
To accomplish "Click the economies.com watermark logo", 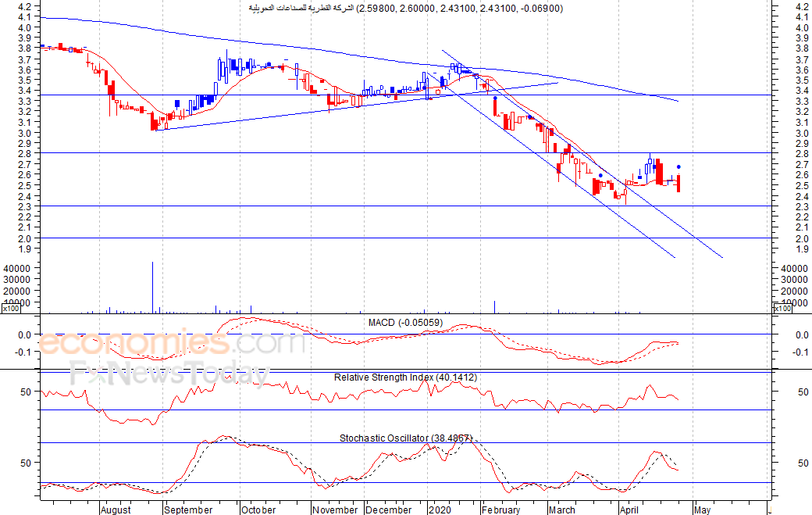I will pyautogui.click(x=172, y=342).
